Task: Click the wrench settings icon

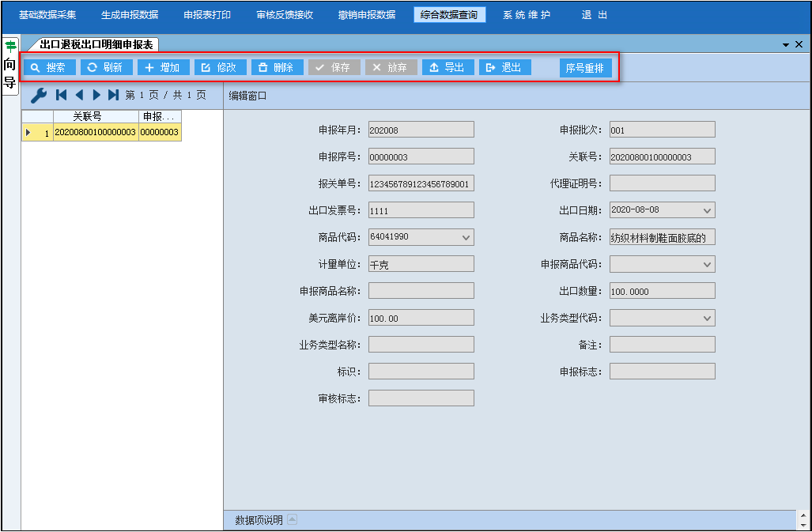Action: coord(38,96)
